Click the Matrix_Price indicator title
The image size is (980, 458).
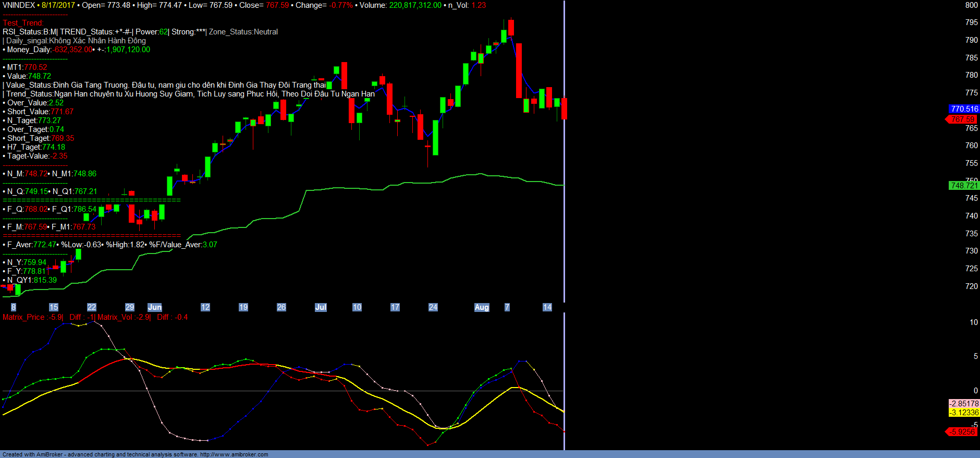(32, 317)
